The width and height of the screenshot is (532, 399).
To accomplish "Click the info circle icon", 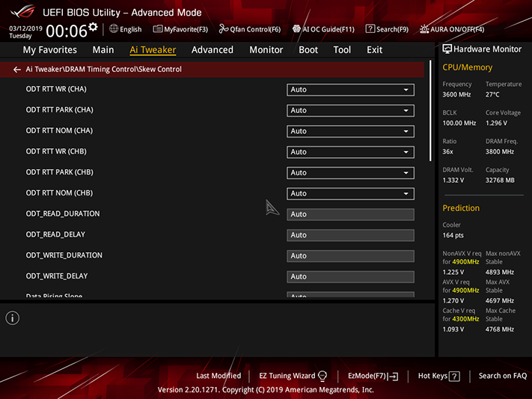I will click(13, 318).
